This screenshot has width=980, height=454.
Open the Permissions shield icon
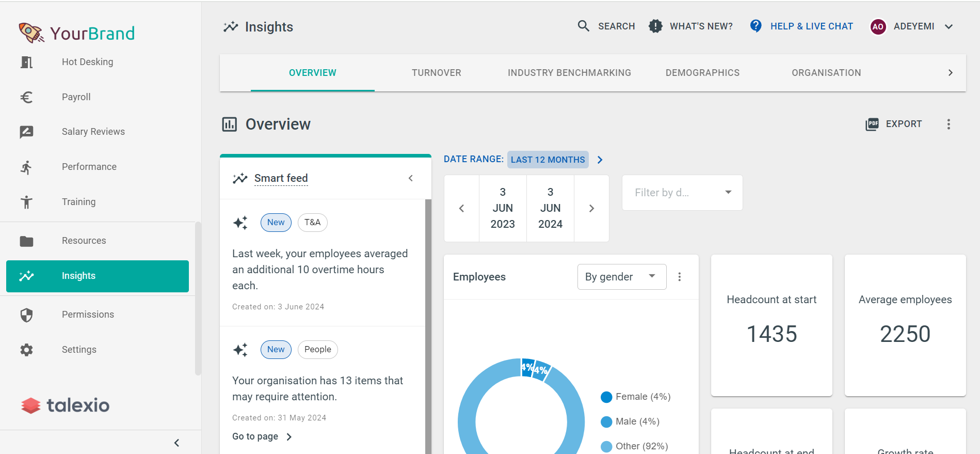[x=26, y=315]
